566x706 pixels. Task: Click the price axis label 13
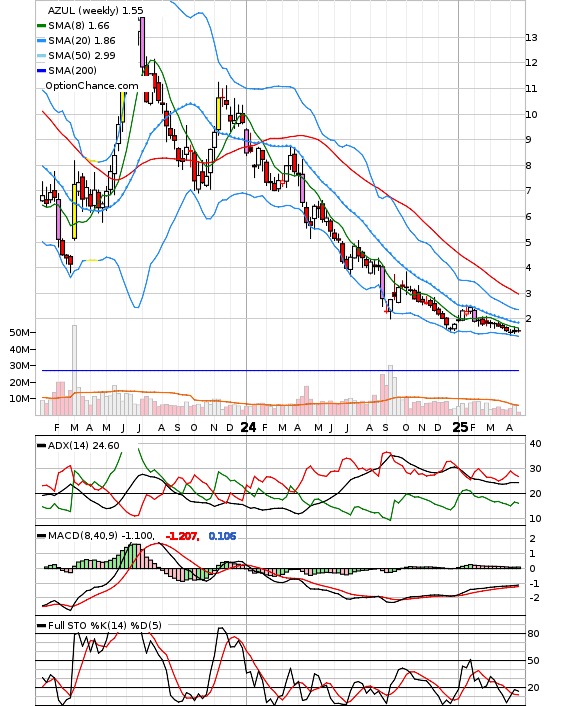pos(531,38)
